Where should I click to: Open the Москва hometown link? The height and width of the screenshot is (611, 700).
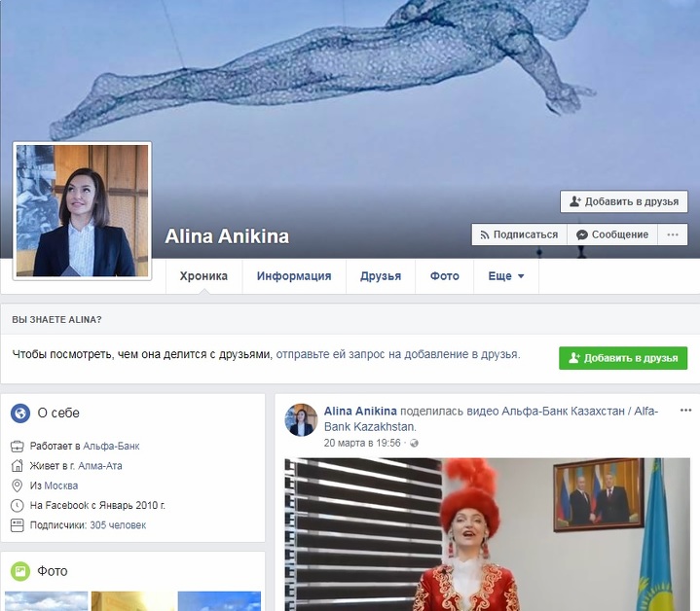(x=61, y=485)
